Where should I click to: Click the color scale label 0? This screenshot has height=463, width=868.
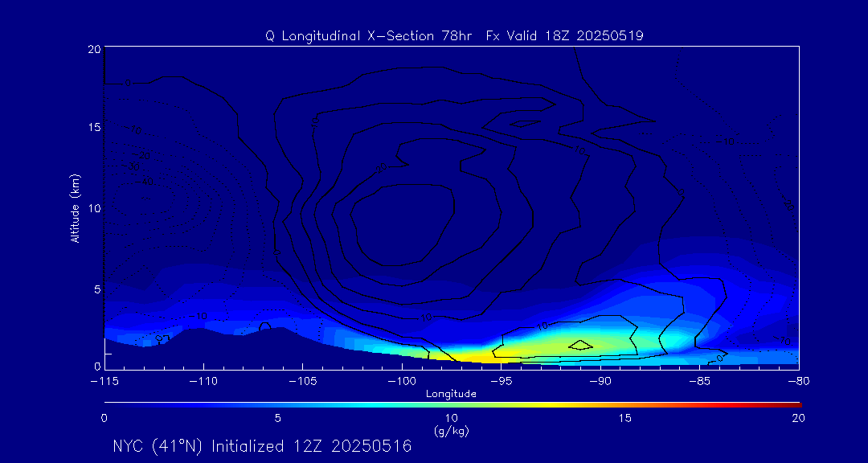tap(104, 419)
